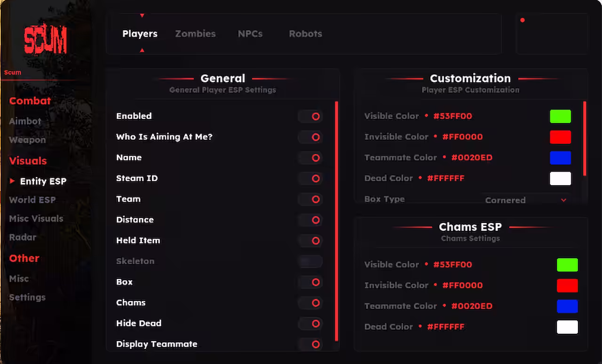Click the red arrow icon beside Entity ESP
602x364 pixels.
pyautogui.click(x=11, y=181)
